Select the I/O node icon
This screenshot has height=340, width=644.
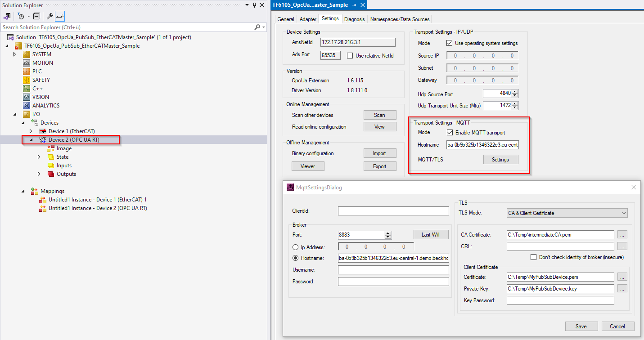pyautogui.click(x=27, y=114)
